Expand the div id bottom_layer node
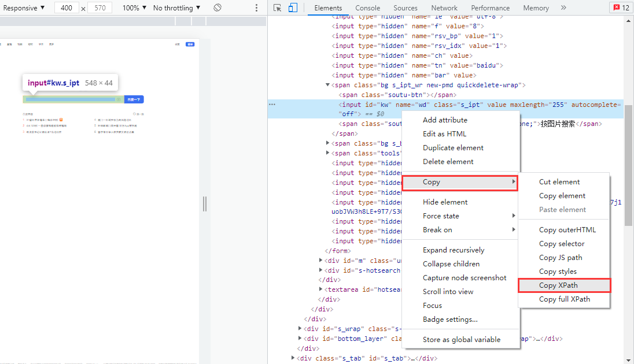The height and width of the screenshot is (364, 634). tap(300, 339)
